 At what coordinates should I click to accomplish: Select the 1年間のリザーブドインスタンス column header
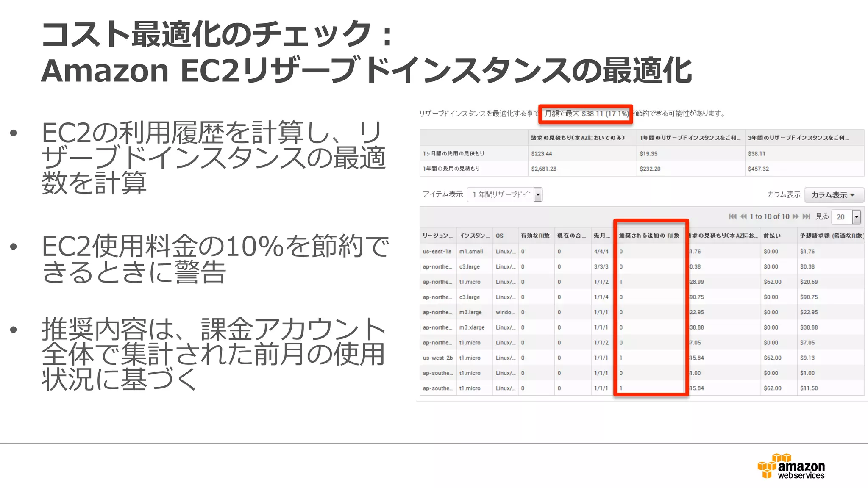click(690, 138)
